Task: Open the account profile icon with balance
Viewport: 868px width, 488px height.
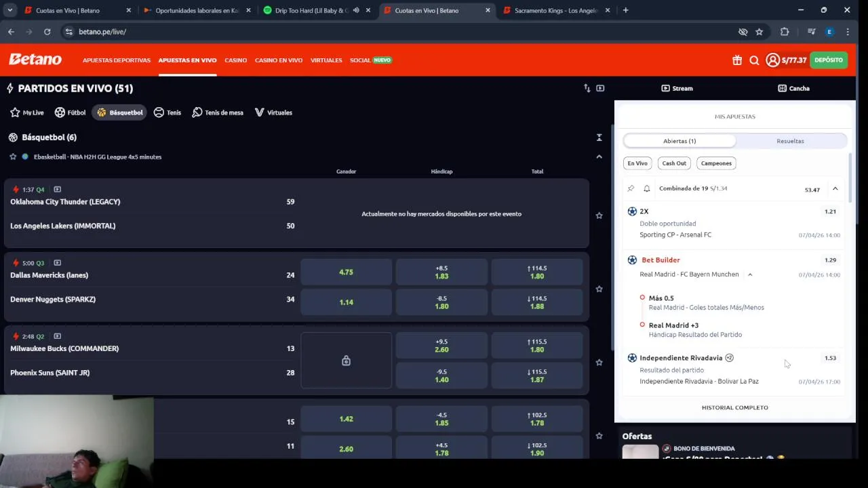Action: [786, 60]
